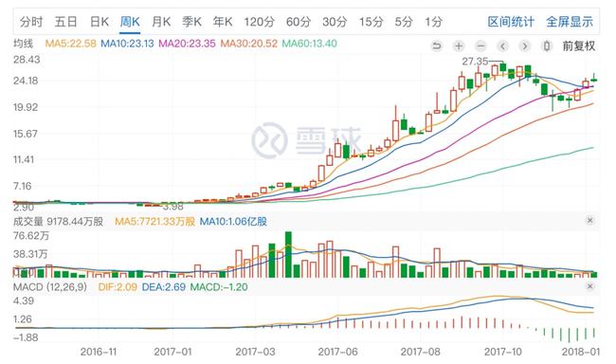Switch to 日K tab
Screen dimensions: 616x364
[99, 22]
